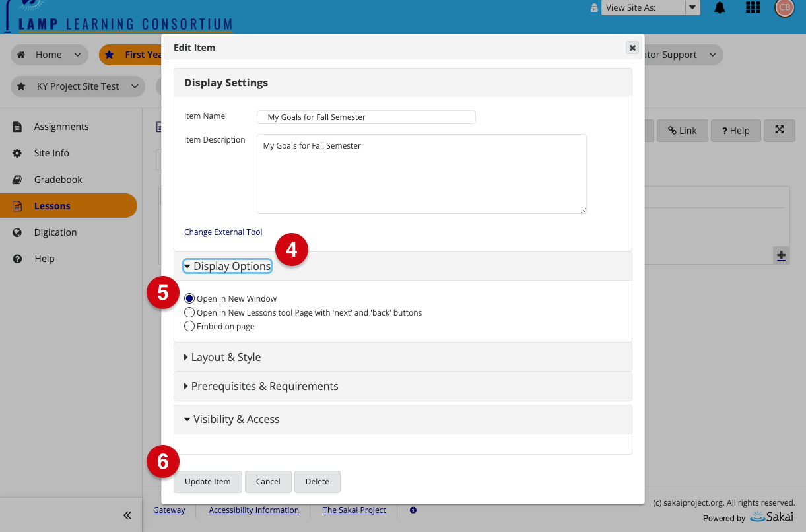The height and width of the screenshot is (532, 806).
Task: Expand the Layout & Style section
Action: click(x=222, y=357)
